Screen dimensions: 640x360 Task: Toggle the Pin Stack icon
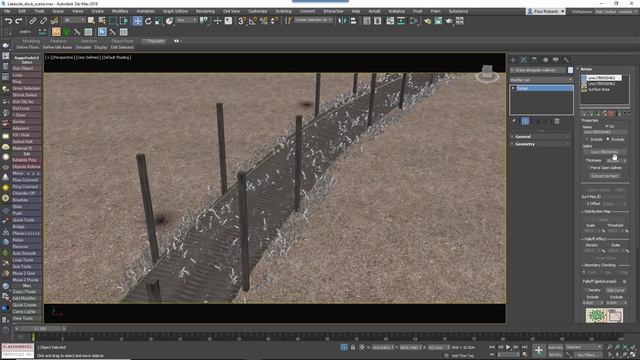point(514,121)
